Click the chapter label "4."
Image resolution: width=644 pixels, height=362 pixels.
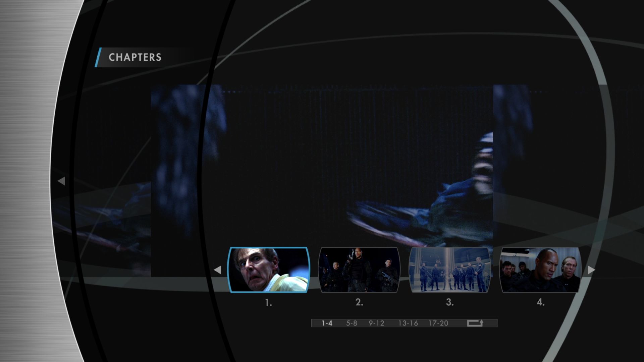(x=540, y=302)
